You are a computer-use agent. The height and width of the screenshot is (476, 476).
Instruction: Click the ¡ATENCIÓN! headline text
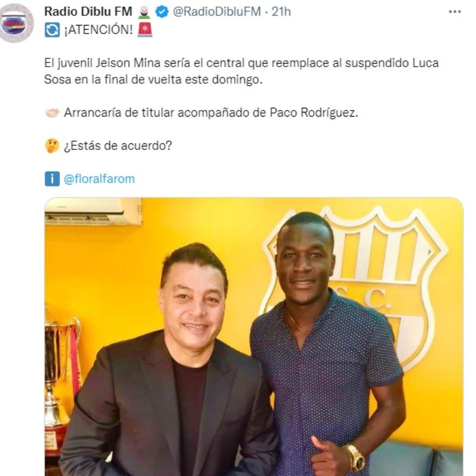click(98, 30)
